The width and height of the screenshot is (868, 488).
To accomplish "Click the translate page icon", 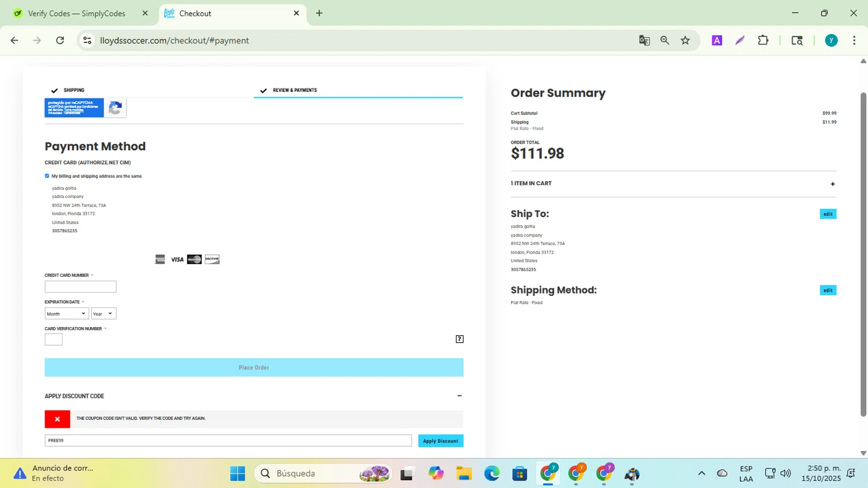I will pyautogui.click(x=644, y=41).
